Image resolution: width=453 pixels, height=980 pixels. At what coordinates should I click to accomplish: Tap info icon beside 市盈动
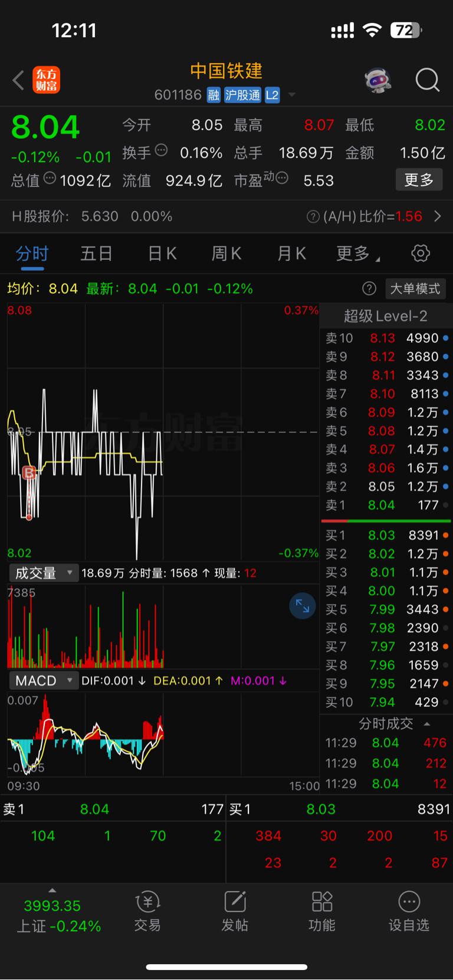click(282, 177)
